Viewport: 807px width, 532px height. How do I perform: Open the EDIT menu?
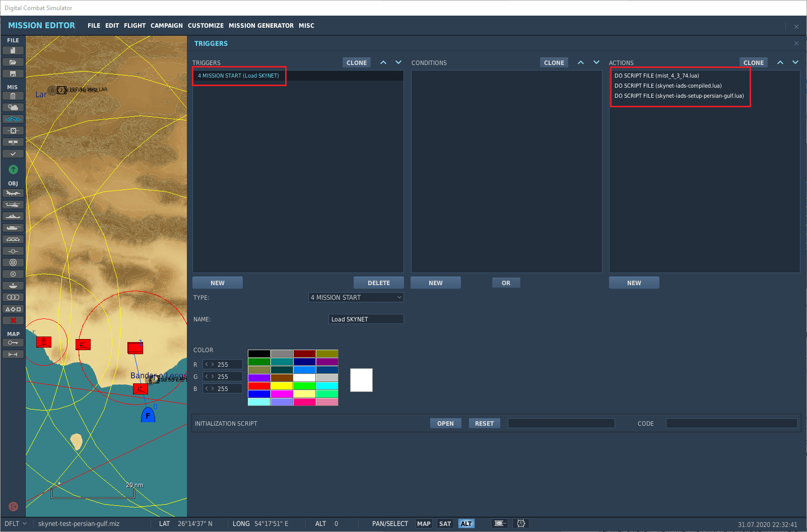[x=112, y=26]
